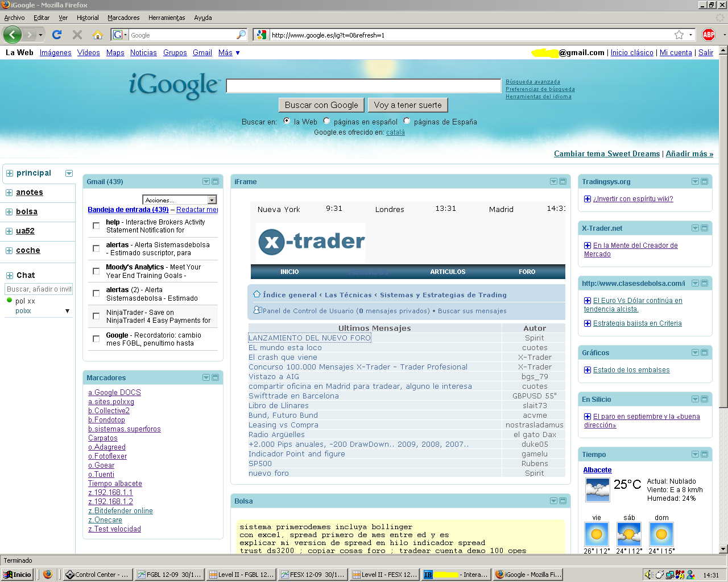Switch to the bolsa tab
The image size is (728, 582).
tap(27, 211)
